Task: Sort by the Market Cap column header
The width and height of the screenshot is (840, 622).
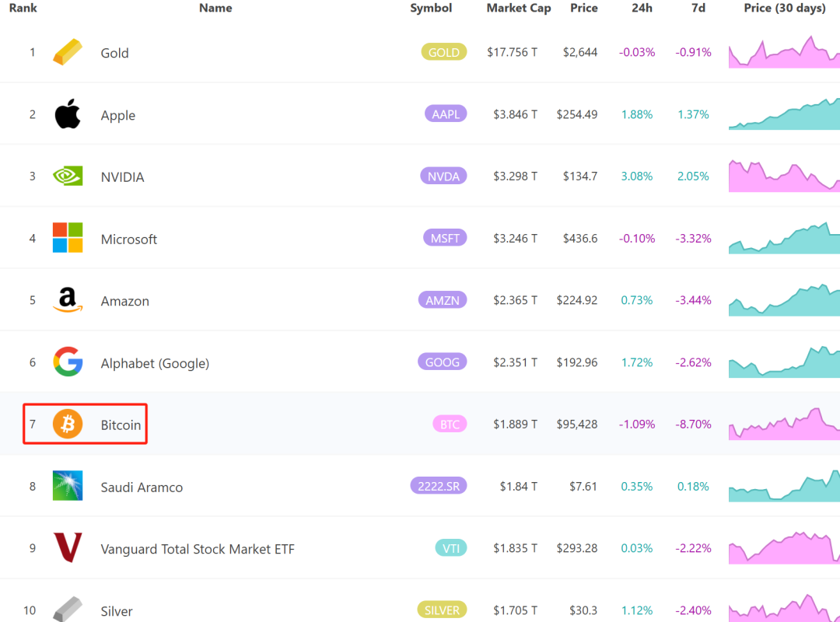Action: pos(518,8)
